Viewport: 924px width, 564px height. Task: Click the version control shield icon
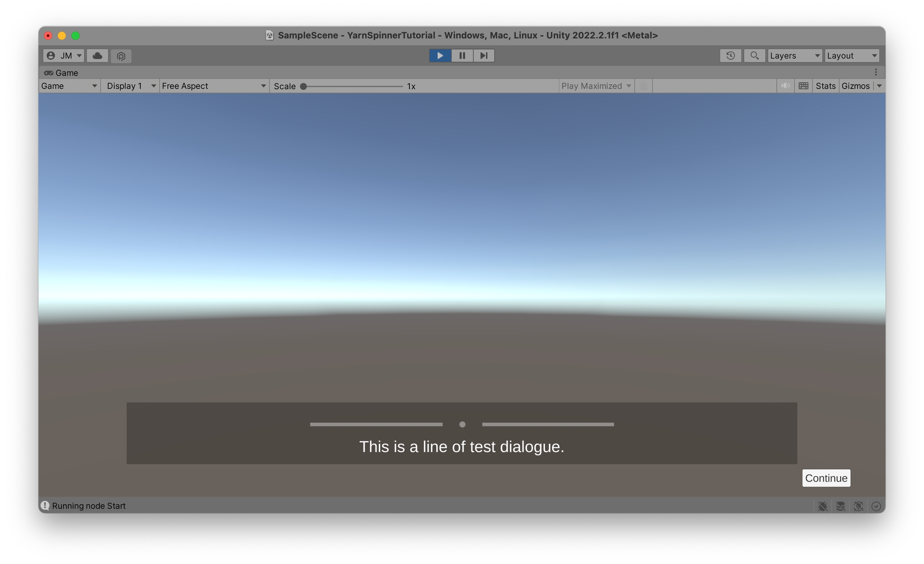tap(121, 56)
